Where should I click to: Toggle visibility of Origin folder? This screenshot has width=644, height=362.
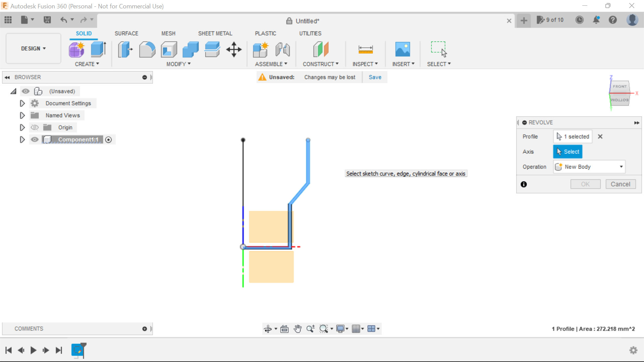point(35,127)
